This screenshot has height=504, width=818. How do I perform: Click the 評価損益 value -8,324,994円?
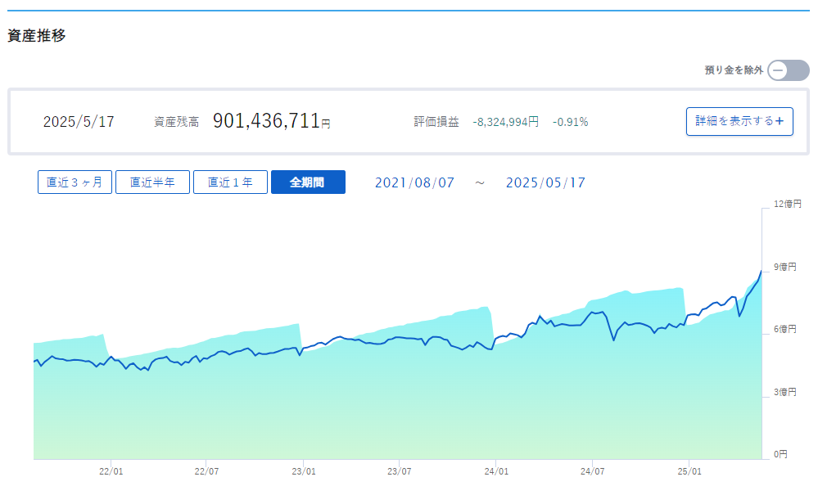505,122
